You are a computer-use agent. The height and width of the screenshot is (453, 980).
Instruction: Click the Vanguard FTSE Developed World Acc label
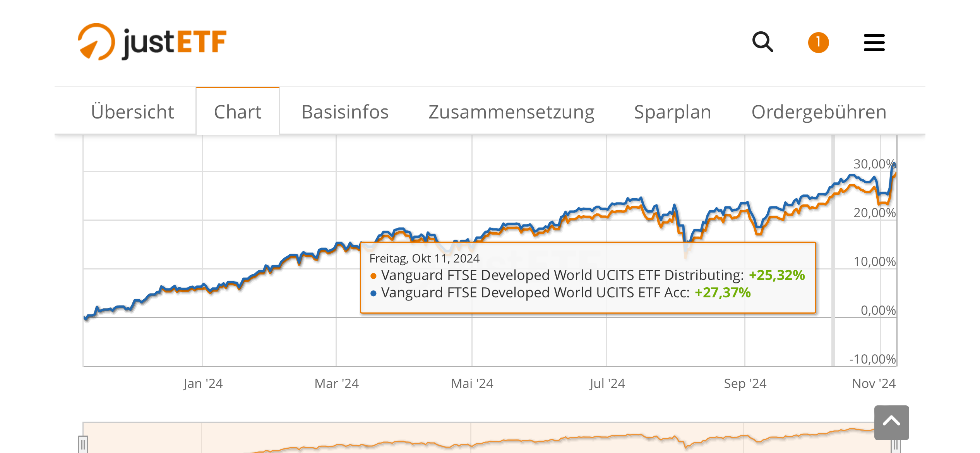pyautogui.click(x=535, y=293)
